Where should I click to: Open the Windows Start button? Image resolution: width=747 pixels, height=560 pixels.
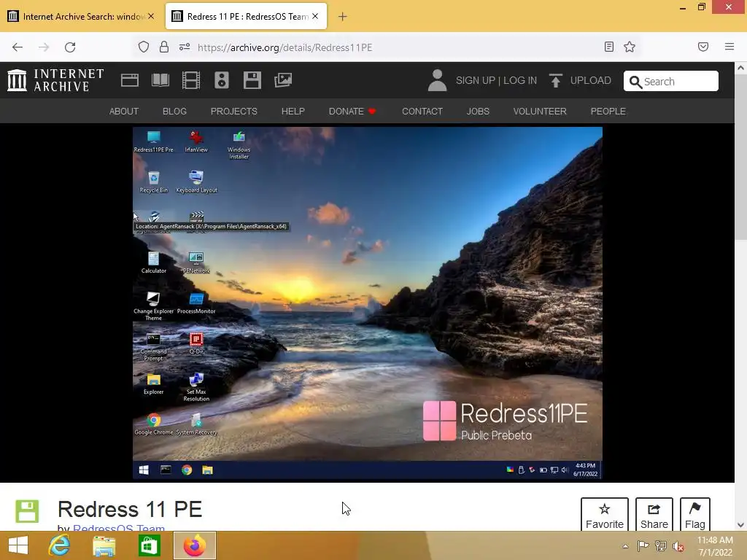(18, 545)
